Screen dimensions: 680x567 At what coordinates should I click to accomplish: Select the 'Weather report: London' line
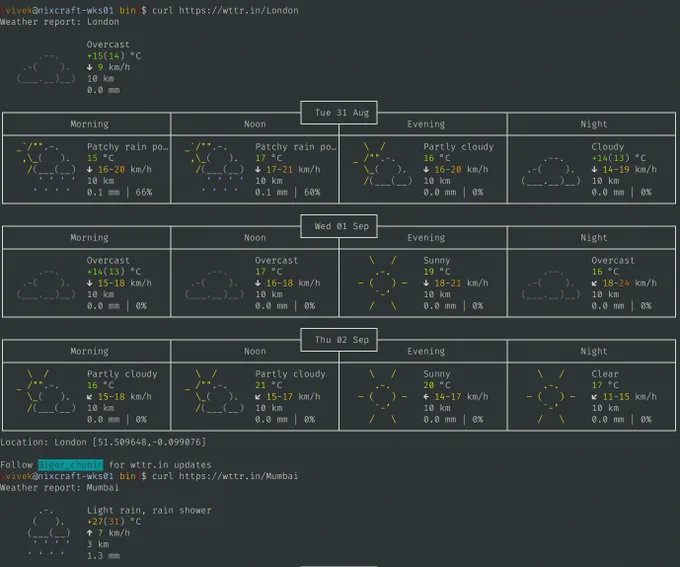59,22
